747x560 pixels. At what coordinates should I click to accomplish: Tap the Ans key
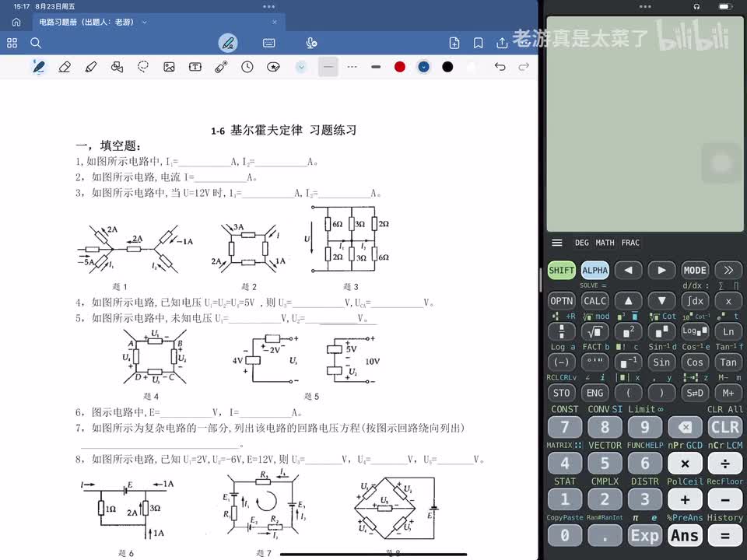[x=685, y=536]
